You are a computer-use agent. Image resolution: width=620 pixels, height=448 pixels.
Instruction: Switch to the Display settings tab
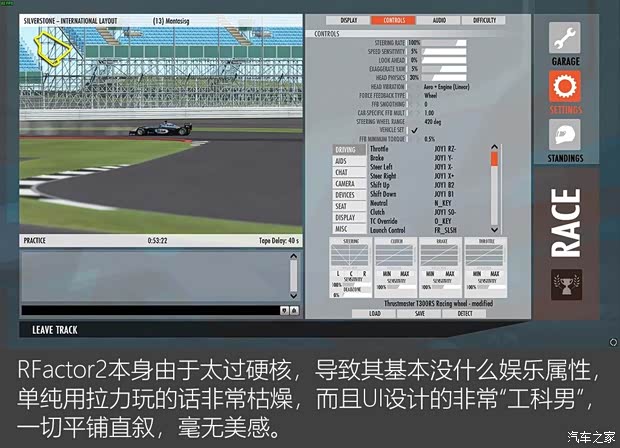348,20
